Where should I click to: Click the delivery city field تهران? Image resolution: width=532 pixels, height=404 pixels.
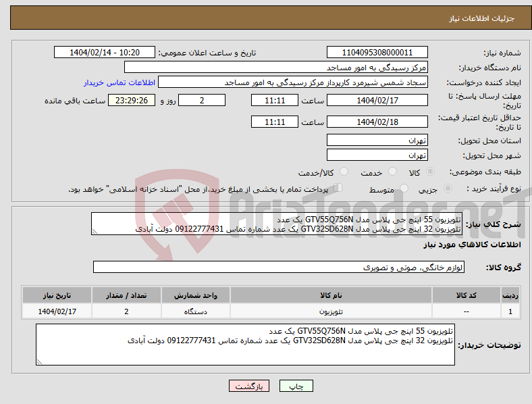pos(377,155)
